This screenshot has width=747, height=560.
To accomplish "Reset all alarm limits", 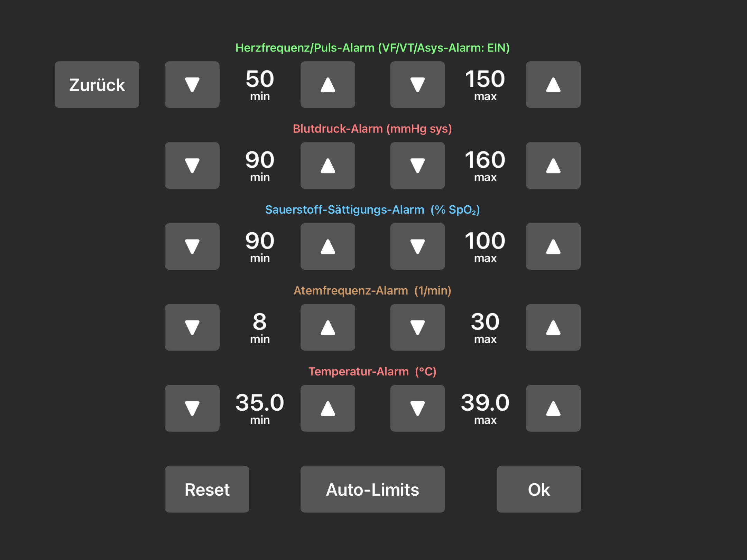I will click(207, 489).
